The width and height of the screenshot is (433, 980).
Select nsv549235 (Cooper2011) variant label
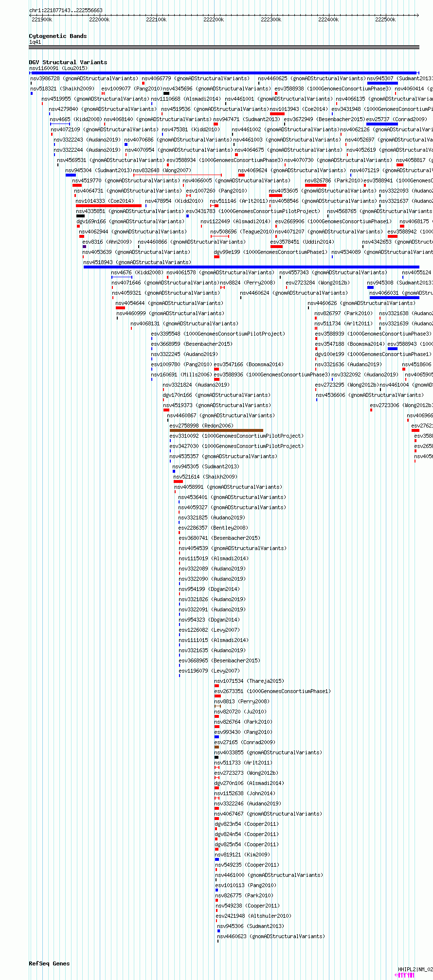[247, 865]
